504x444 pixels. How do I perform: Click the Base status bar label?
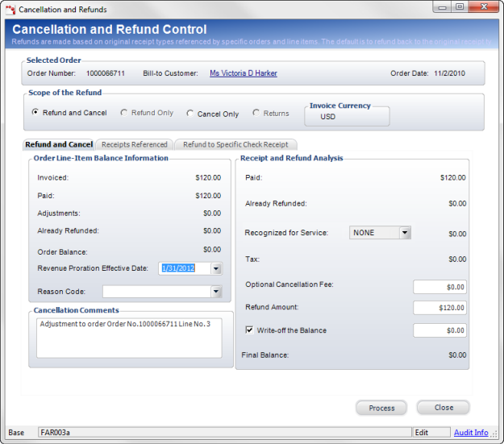point(16,433)
